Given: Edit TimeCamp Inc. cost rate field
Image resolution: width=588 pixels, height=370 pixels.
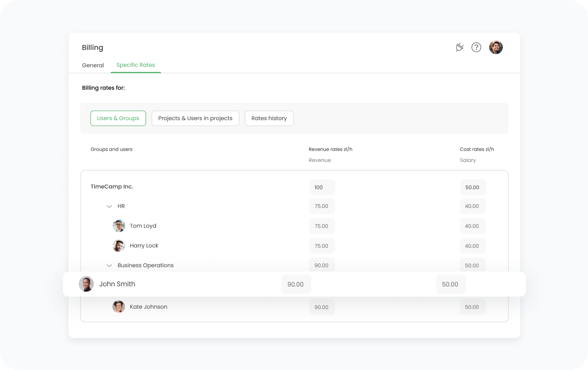Looking at the screenshot, I should (472, 187).
